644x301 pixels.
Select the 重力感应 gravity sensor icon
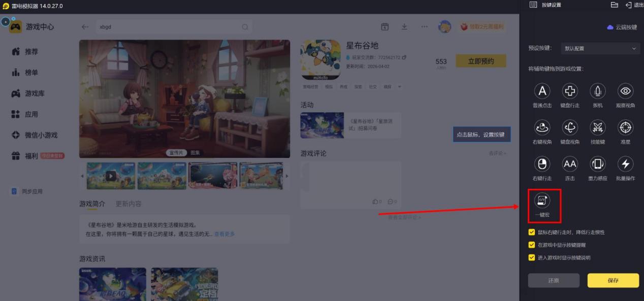pyautogui.click(x=598, y=163)
